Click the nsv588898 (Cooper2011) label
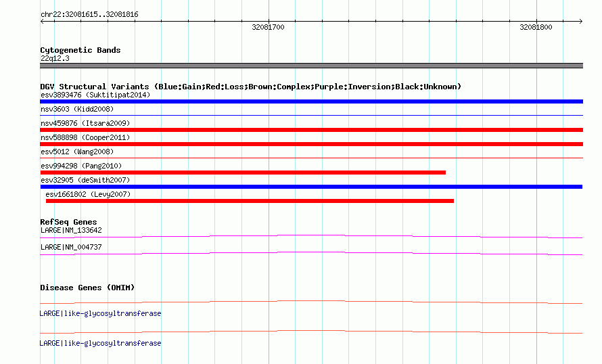 [85, 137]
